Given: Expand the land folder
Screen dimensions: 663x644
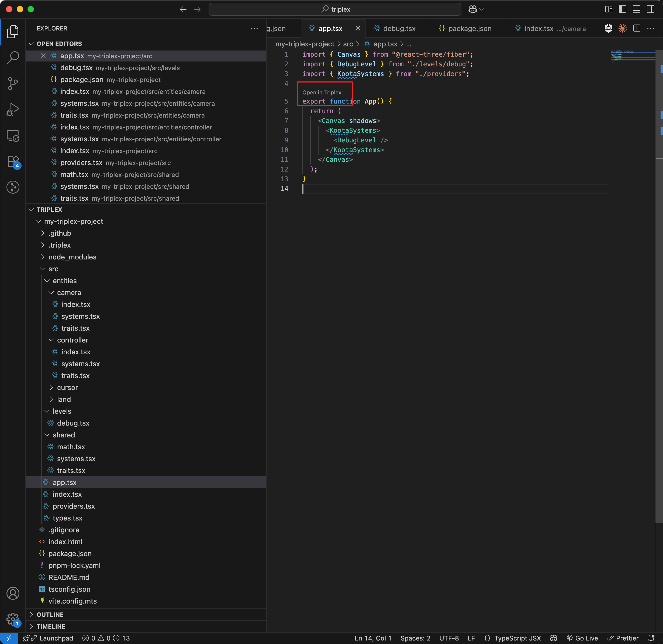Looking at the screenshot, I should pos(51,399).
